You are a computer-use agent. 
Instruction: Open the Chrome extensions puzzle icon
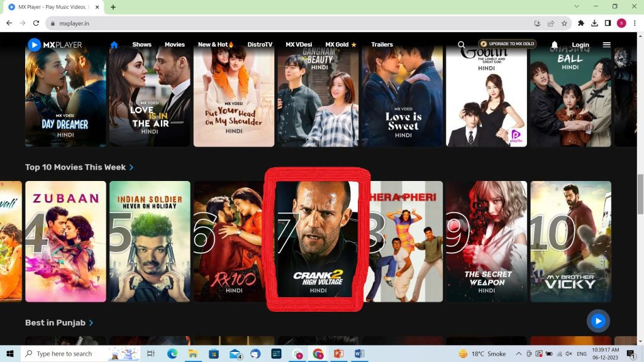[580, 23]
